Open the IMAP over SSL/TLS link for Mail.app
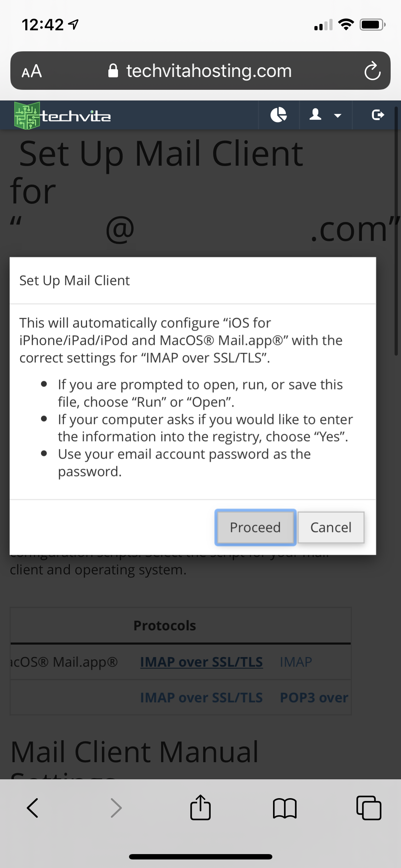 coord(201,662)
